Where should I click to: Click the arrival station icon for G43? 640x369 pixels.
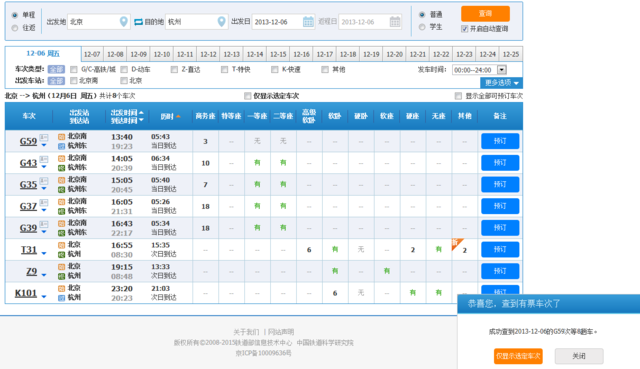(61, 168)
